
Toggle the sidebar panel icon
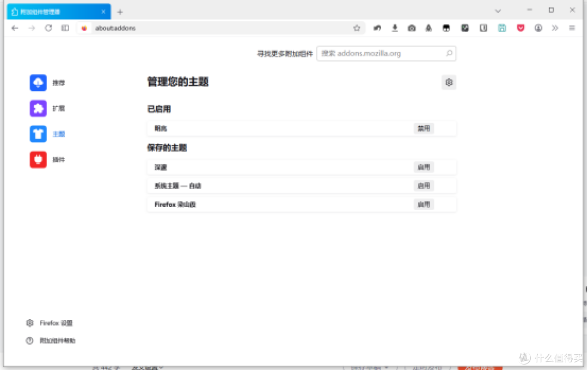point(65,28)
